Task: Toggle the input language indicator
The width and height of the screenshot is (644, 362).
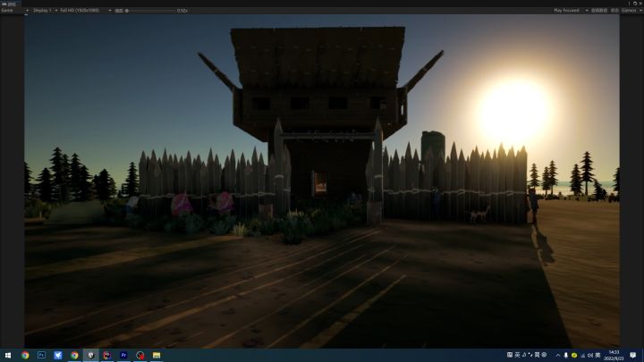Action: coord(598,356)
